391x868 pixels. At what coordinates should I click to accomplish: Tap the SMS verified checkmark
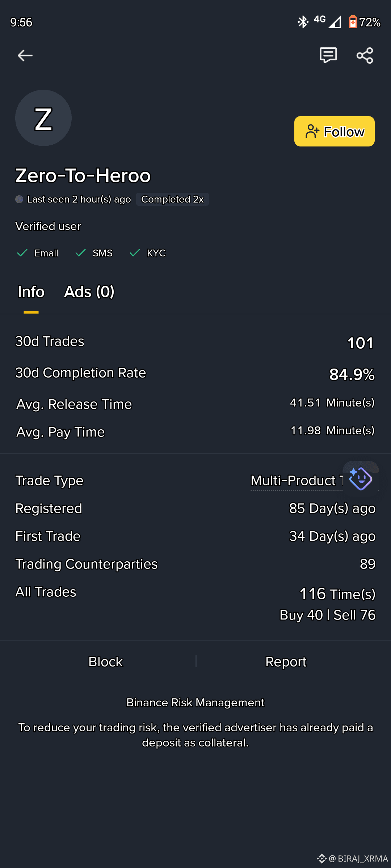click(80, 253)
